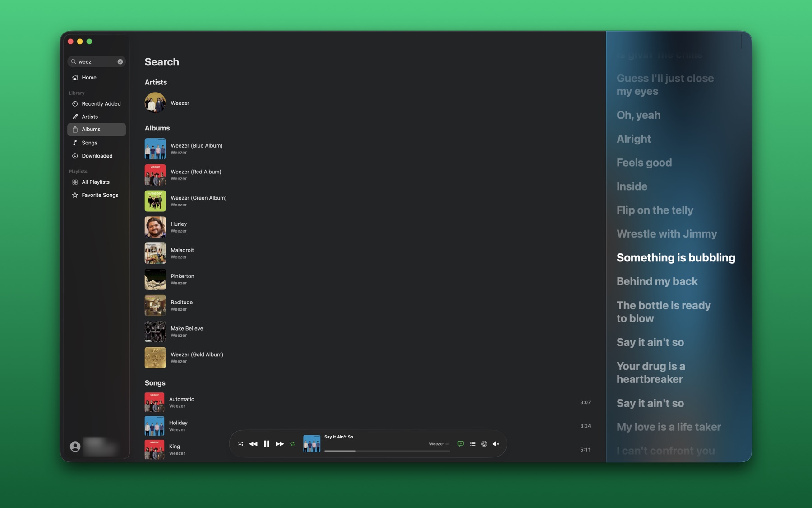Toggle repeat mode in the player
Viewport: 812px width, 508px height.
click(293, 444)
